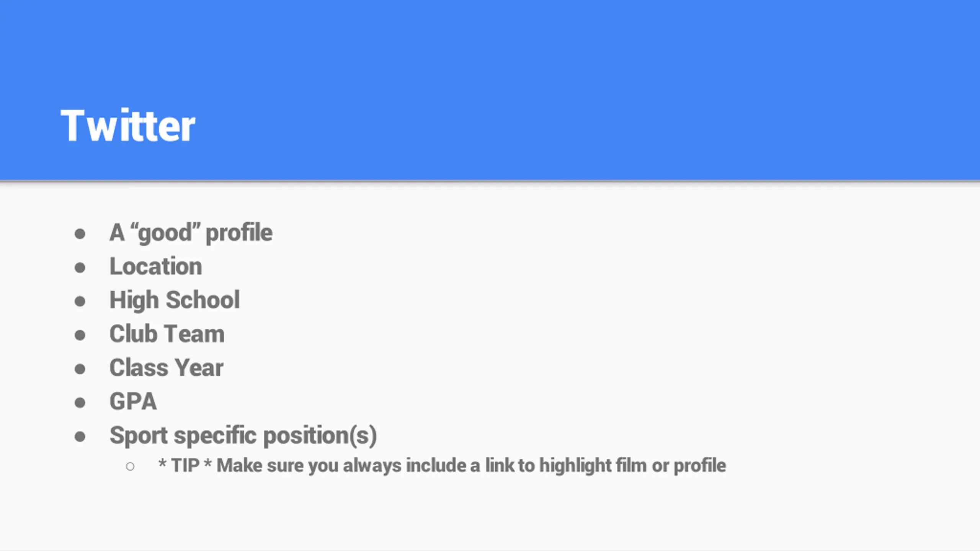Click the "* TIP *" label
980x551 pixels.
coord(185,465)
